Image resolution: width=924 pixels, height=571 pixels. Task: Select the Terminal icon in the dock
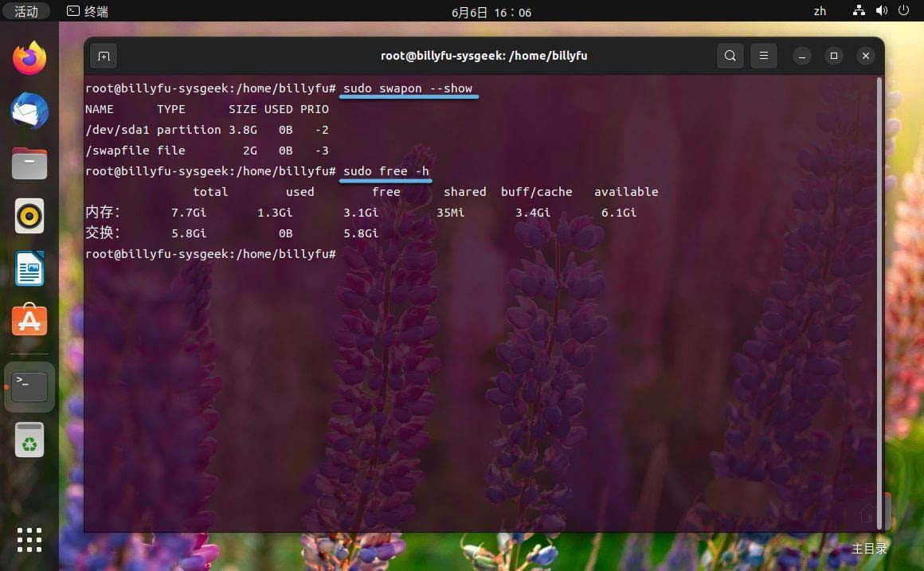click(29, 385)
